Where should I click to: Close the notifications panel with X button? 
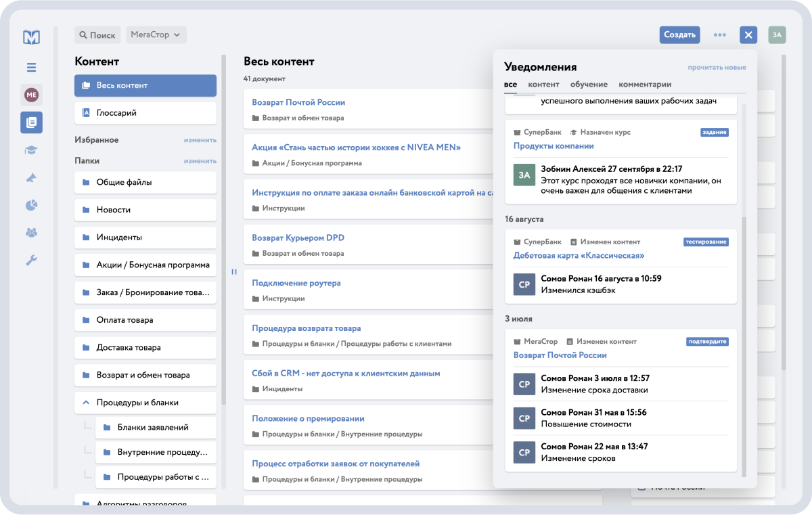click(x=748, y=35)
